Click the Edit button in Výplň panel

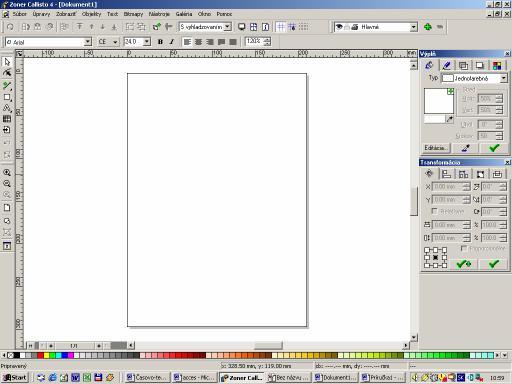click(x=435, y=148)
